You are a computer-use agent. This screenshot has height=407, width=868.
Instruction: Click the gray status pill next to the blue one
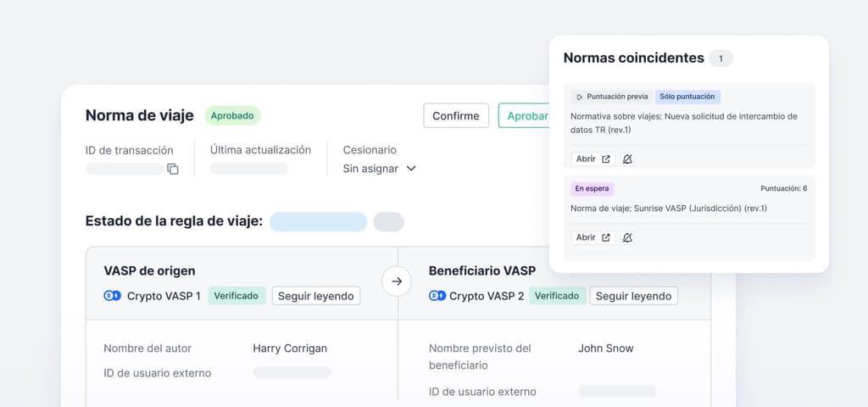pyautogui.click(x=388, y=222)
